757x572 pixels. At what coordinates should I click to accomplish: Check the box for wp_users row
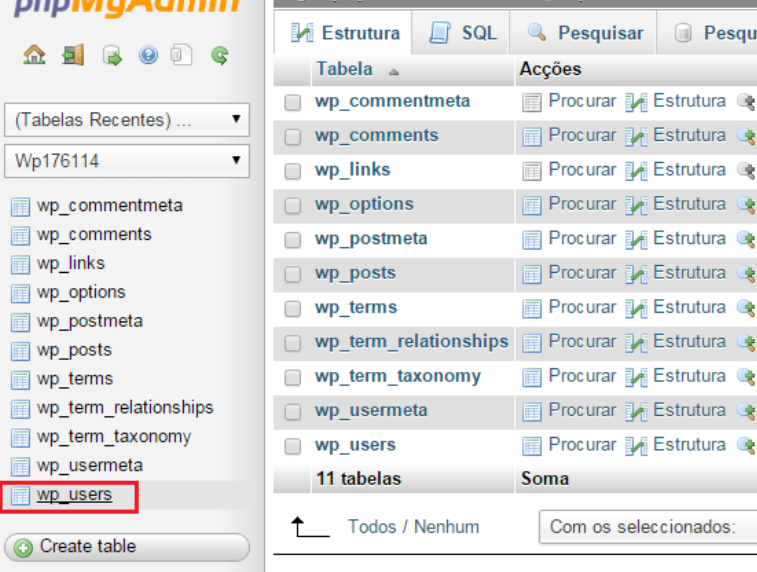pyautogui.click(x=293, y=446)
